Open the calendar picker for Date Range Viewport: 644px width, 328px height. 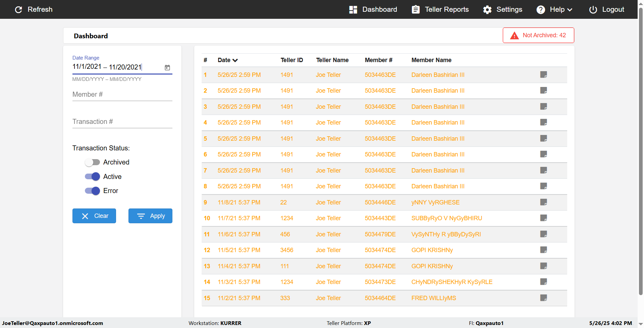pos(167,67)
